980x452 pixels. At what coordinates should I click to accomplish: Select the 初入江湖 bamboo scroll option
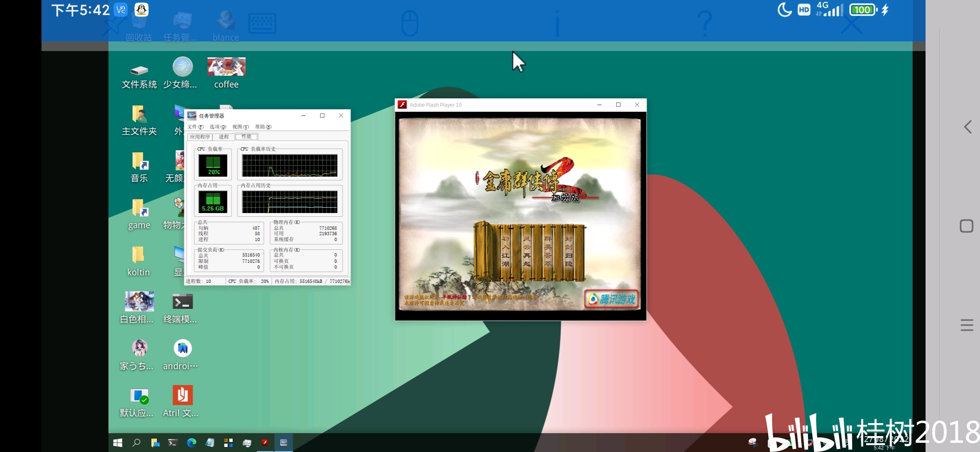[x=505, y=251]
